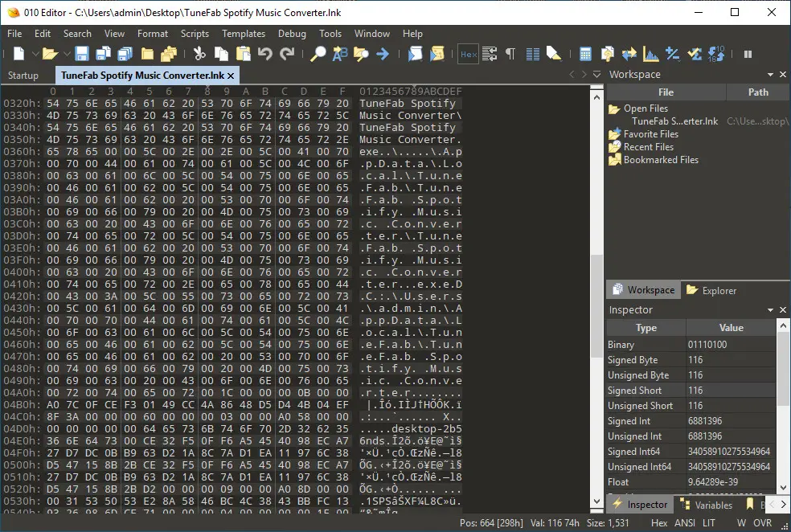Switch to the Startup tab
This screenshot has width=791, height=532.
point(23,75)
